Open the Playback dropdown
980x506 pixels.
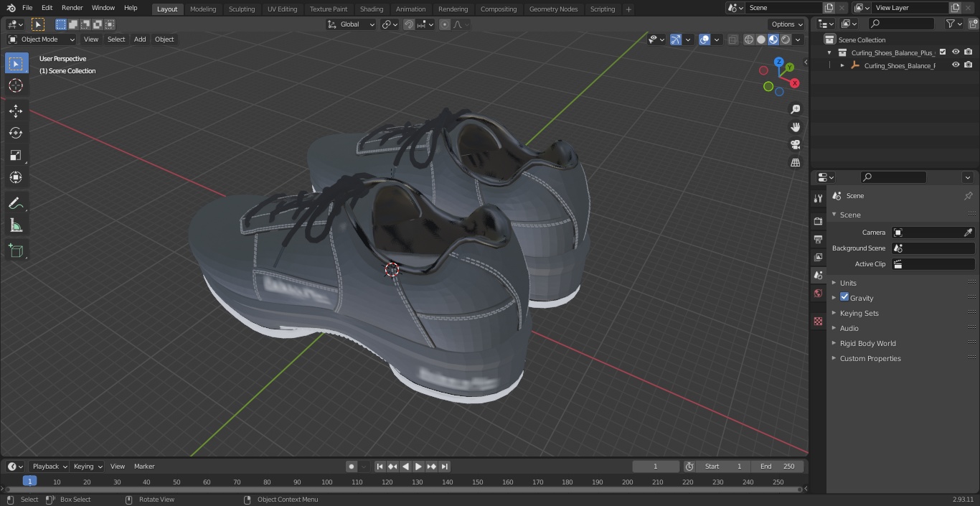coord(50,467)
